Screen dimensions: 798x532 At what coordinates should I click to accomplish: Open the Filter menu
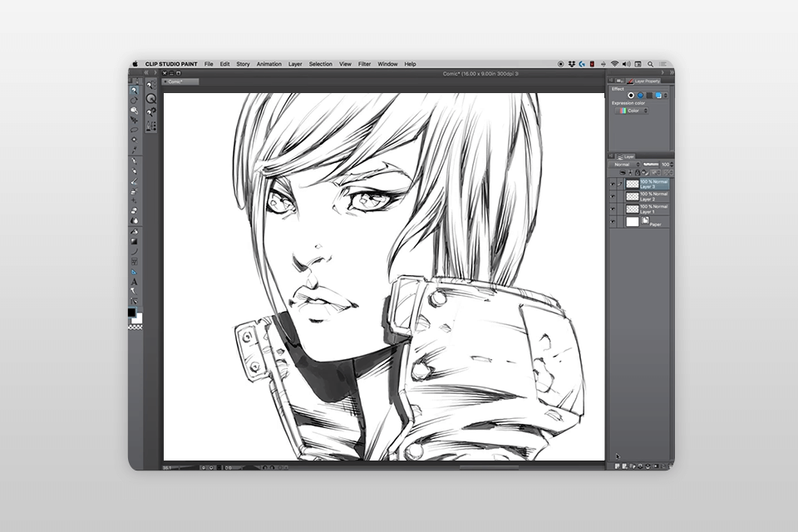(363, 63)
